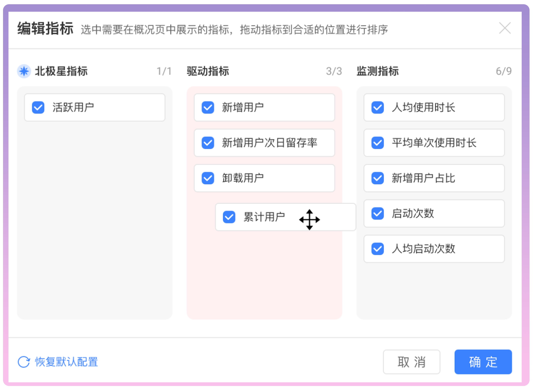Toggle the 卸载用户 checkbox

[208, 178]
